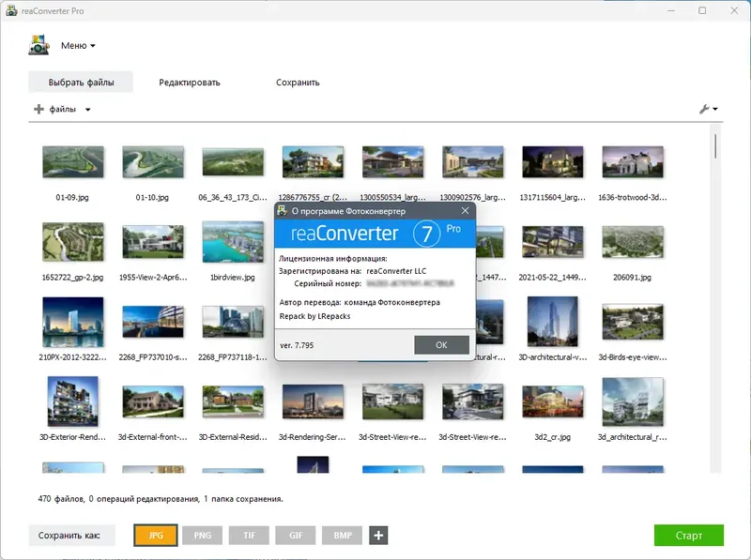Toggle PNG output format
Viewport: 751px width, 560px height.
(202, 535)
